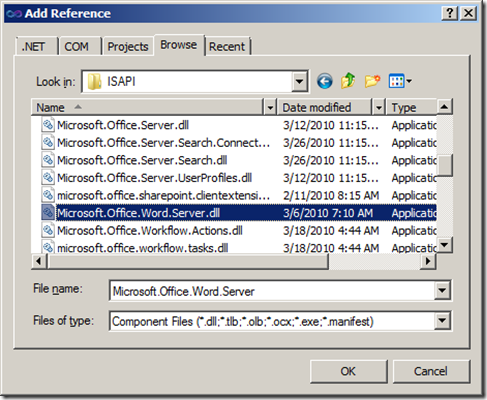The image size is (487, 400).
Task: Click the help question mark button
Action: 449,13
